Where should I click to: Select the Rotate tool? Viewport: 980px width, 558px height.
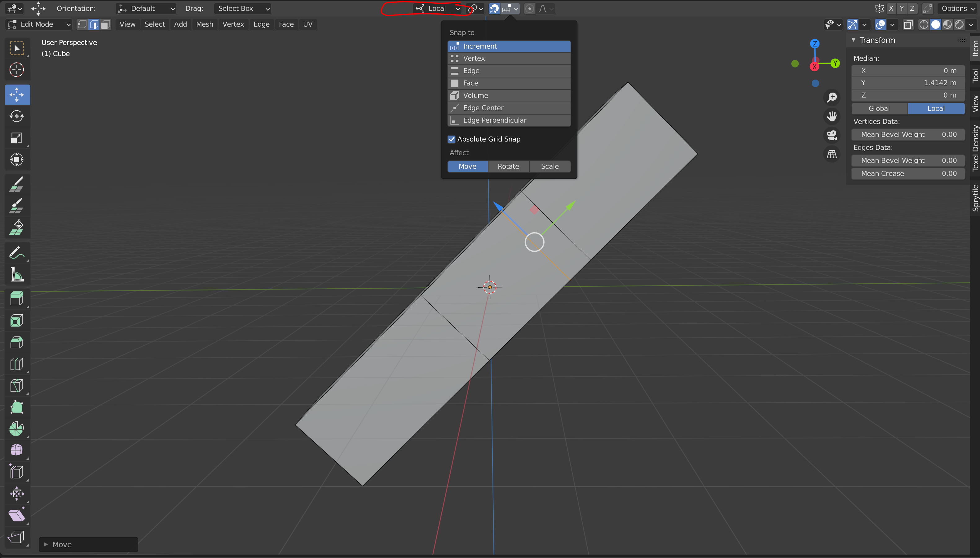click(16, 116)
